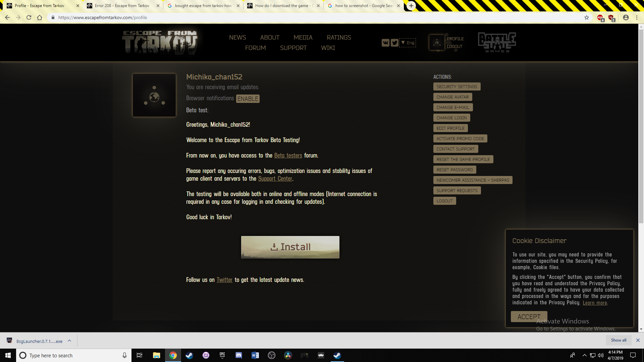Viewport: 644px width, 362px height.
Task: Click the Support Center link
Action: point(275,178)
